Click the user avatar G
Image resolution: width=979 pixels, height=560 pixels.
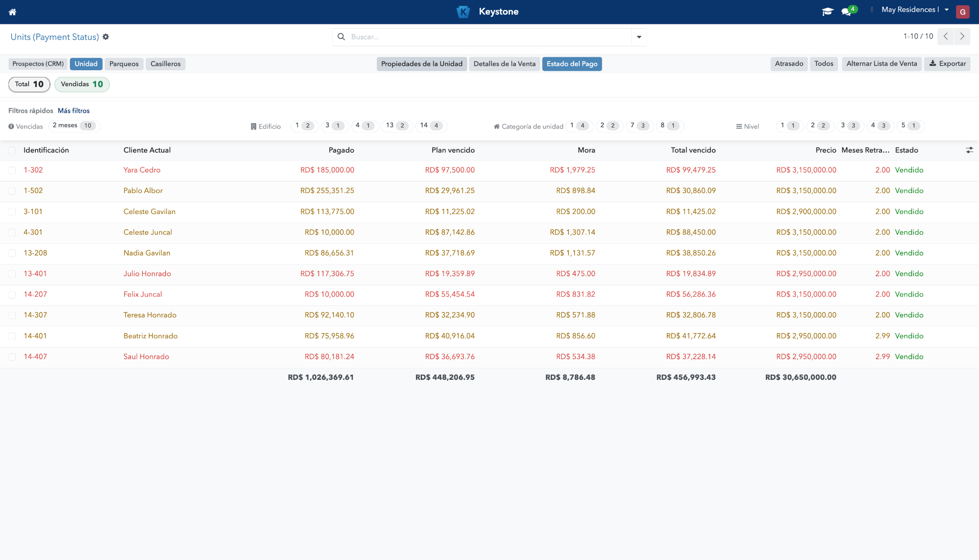click(x=963, y=12)
